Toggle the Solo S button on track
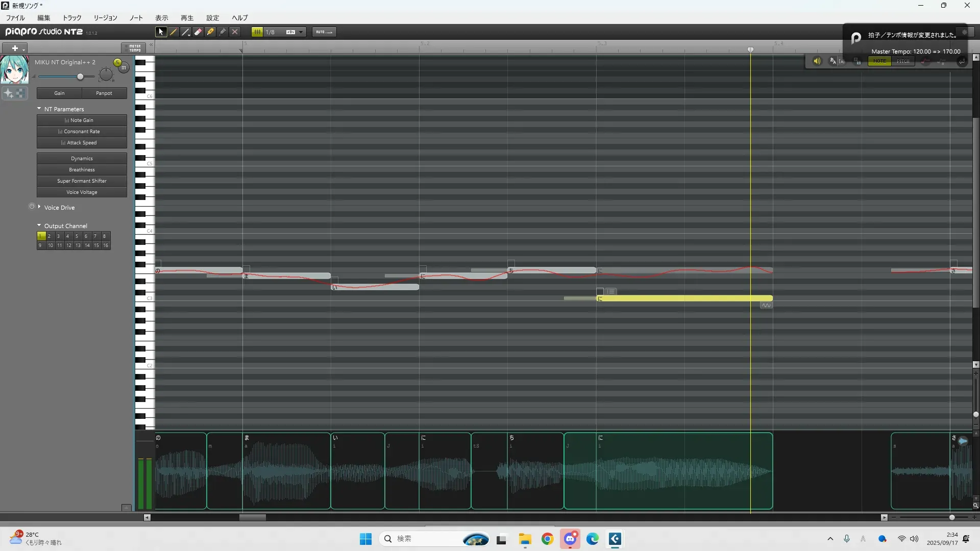980x551 pixels. point(117,62)
